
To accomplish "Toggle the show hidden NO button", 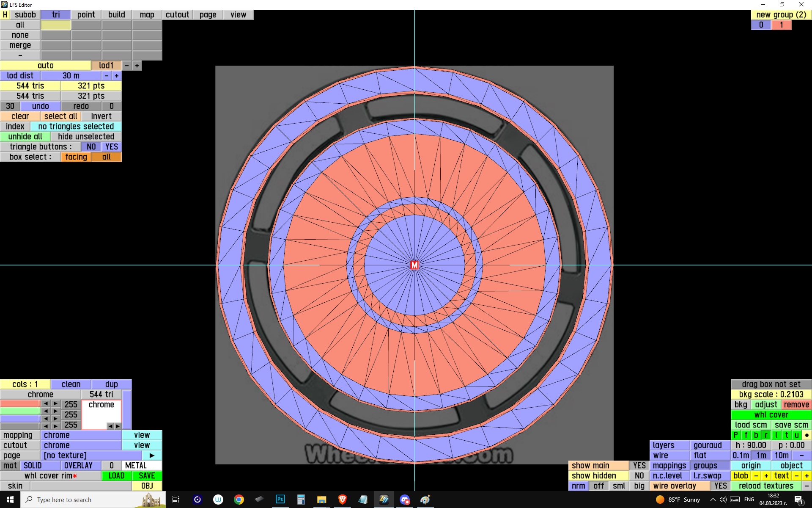I will pos(639,476).
